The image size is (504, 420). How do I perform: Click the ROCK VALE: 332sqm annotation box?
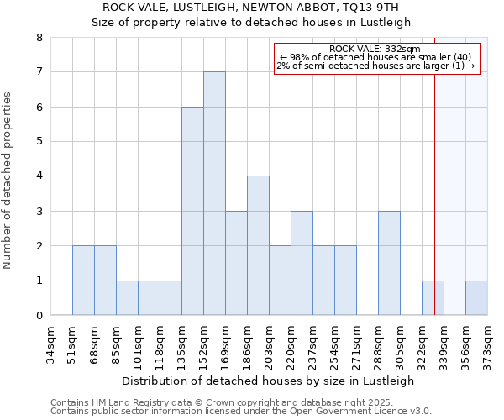[377, 59]
